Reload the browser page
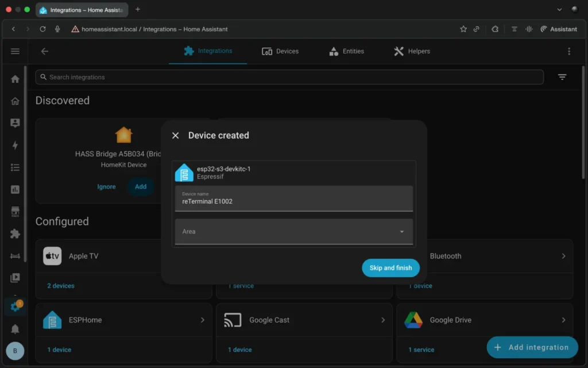Screen dimensions: 588x368 (x=42, y=29)
